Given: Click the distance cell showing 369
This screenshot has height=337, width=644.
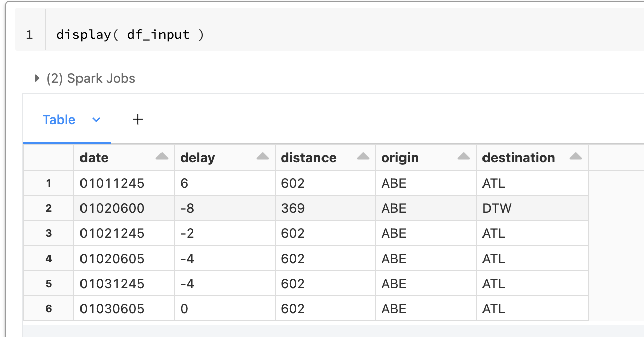Looking at the screenshot, I should coord(326,208).
